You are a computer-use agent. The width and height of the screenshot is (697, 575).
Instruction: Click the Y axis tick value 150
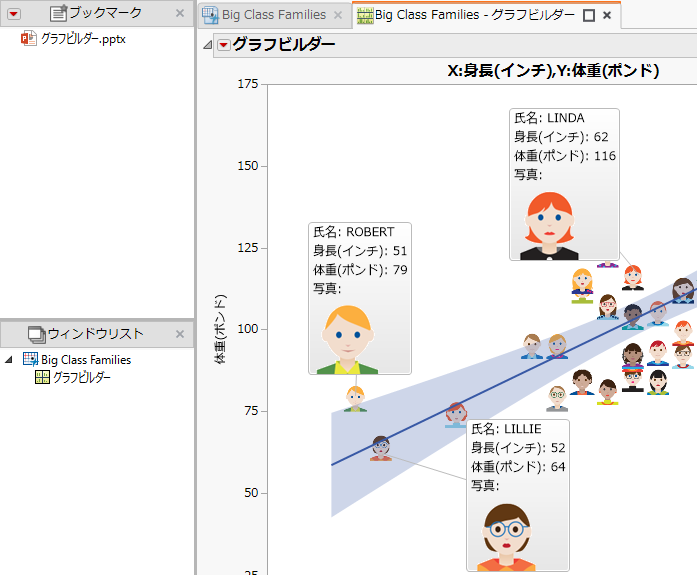coord(248,166)
